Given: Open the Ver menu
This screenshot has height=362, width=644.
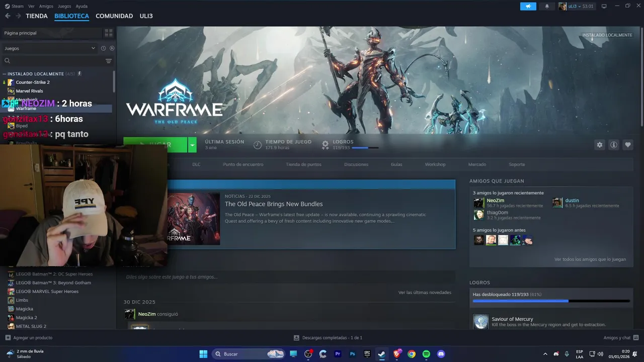Looking at the screenshot, I should coord(31,6).
